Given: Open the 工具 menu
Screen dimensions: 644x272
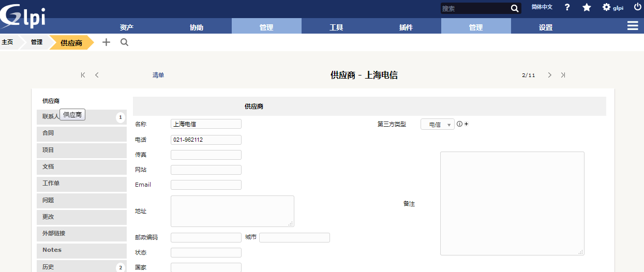Looking at the screenshot, I should (336, 27).
